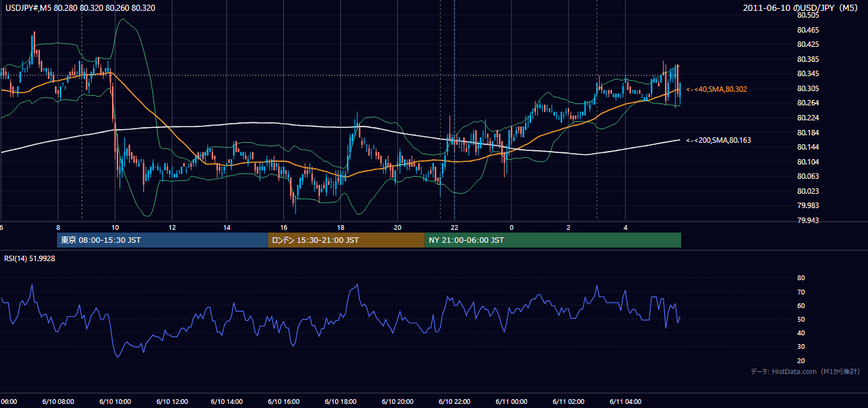Click the 80.104 price axis label

[808, 162]
